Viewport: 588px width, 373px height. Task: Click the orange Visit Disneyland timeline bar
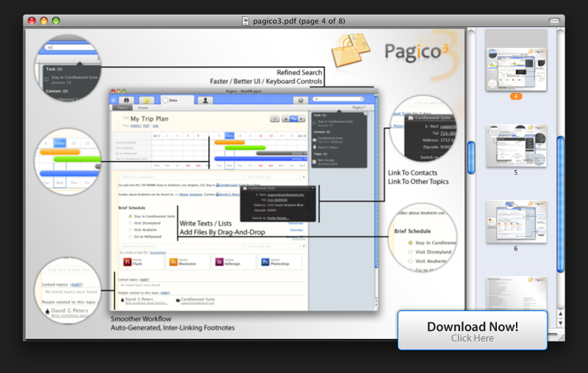coord(229,142)
